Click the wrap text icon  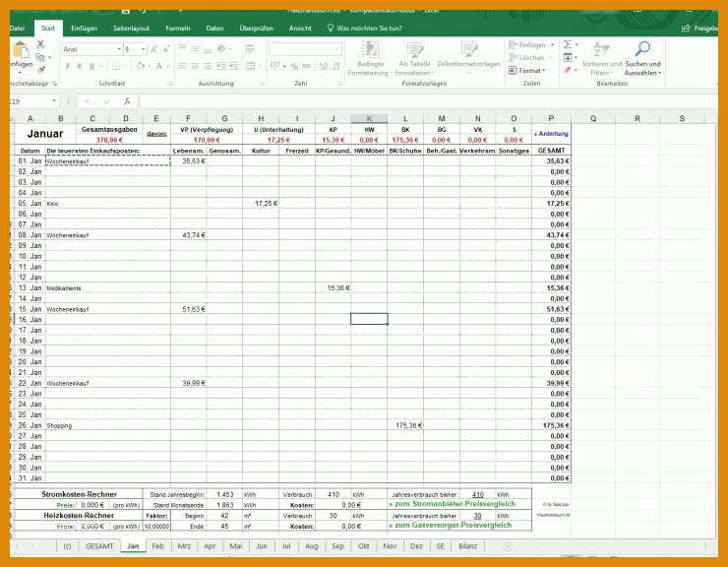tap(250, 49)
